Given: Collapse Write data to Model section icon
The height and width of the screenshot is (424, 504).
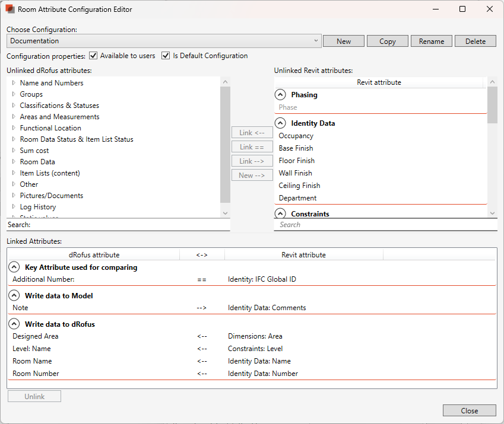Looking at the screenshot, I should coord(15,296).
